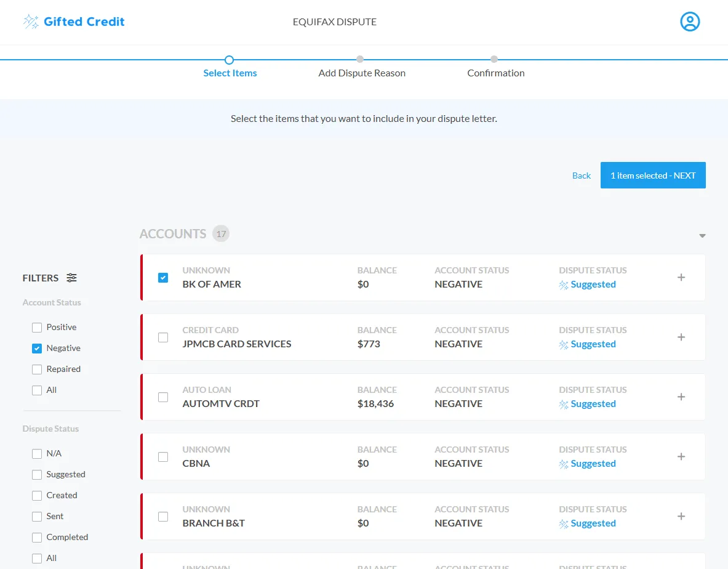
Task: Click the sparkle icon in BRANCH B&T row
Action: [x=563, y=524]
